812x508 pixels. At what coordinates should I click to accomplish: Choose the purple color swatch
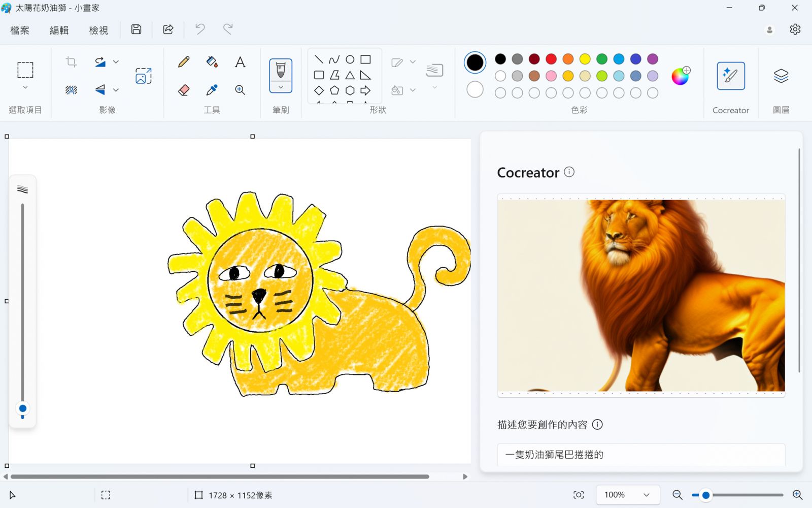click(x=653, y=59)
